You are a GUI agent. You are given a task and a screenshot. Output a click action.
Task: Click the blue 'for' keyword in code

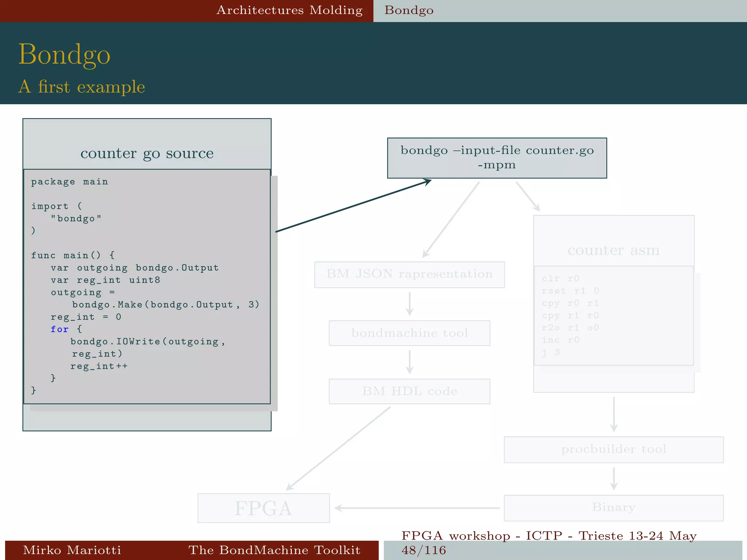(59, 329)
